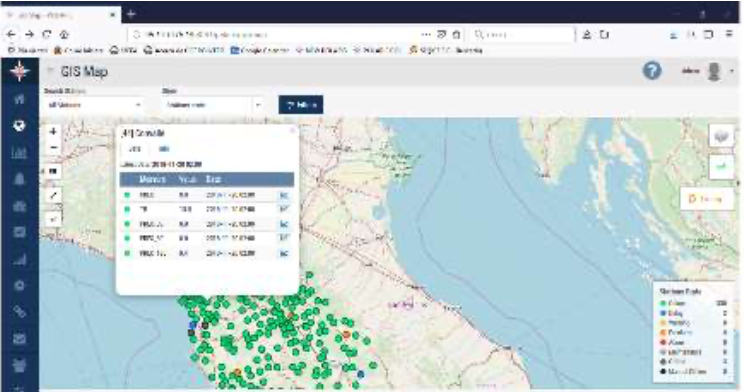The height and width of the screenshot is (392, 752).
Task: Click the orange labeled button on the map
Action: click(706, 199)
